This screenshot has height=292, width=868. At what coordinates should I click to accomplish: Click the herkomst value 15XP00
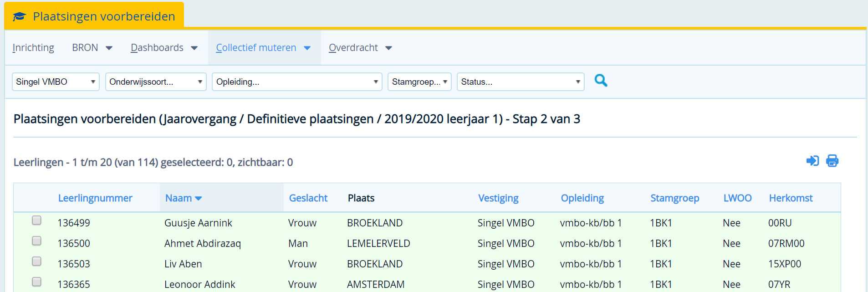tap(785, 264)
